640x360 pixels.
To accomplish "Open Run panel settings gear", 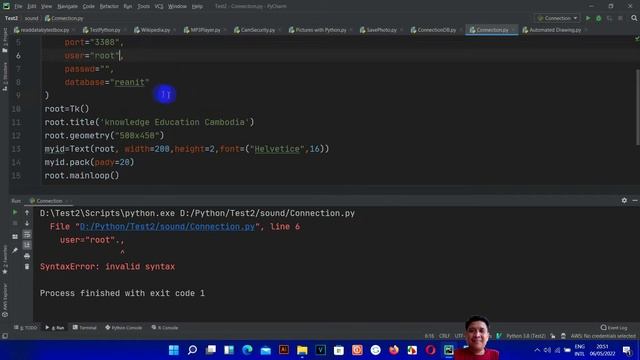I will click(x=624, y=200).
